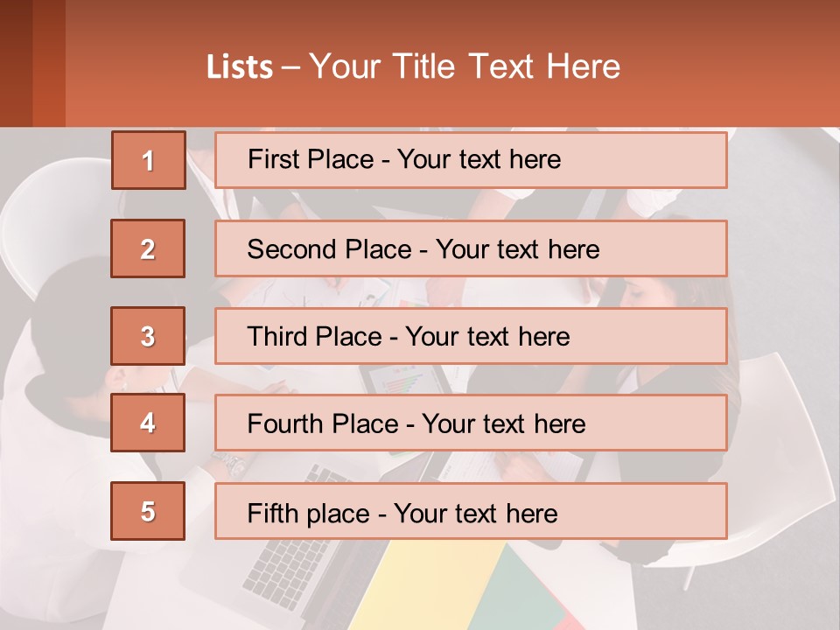The image size is (840, 630).
Task: Select the Fifth place text bar
Action: click(x=471, y=511)
